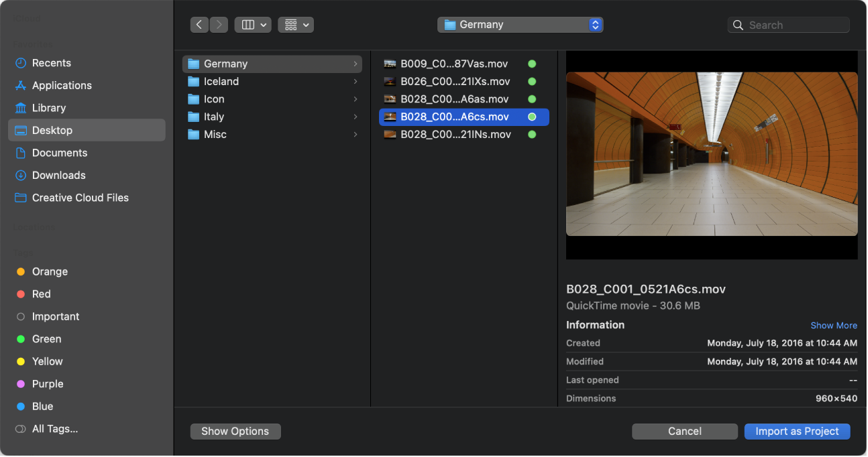Select the Green tag
This screenshot has height=457, width=868.
tap(45, 338)
